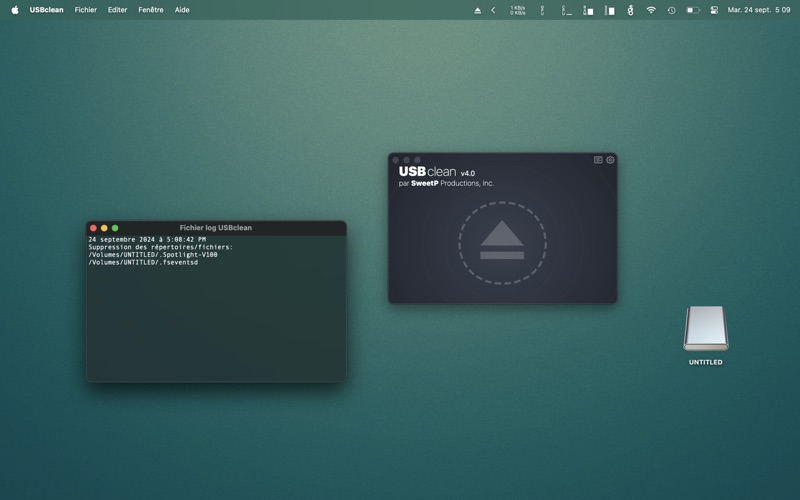
Task: Open the Editer menu
Action: click(117, 10)
